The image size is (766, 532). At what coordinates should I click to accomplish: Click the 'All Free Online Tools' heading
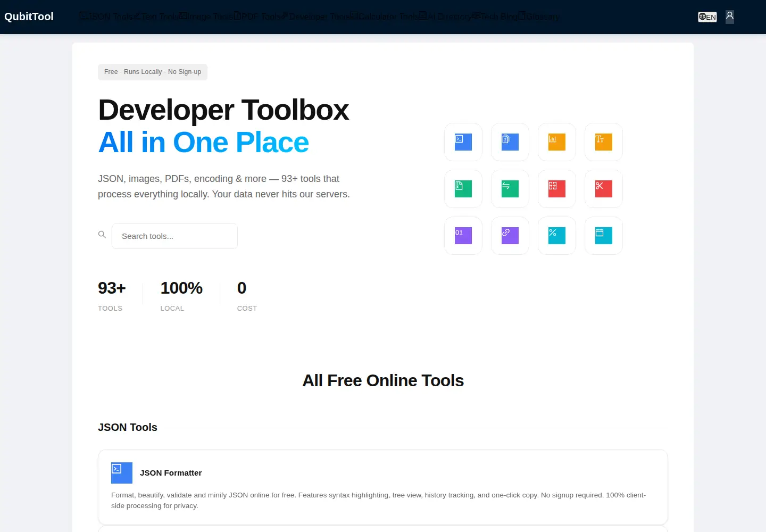[x=383, y=380]
